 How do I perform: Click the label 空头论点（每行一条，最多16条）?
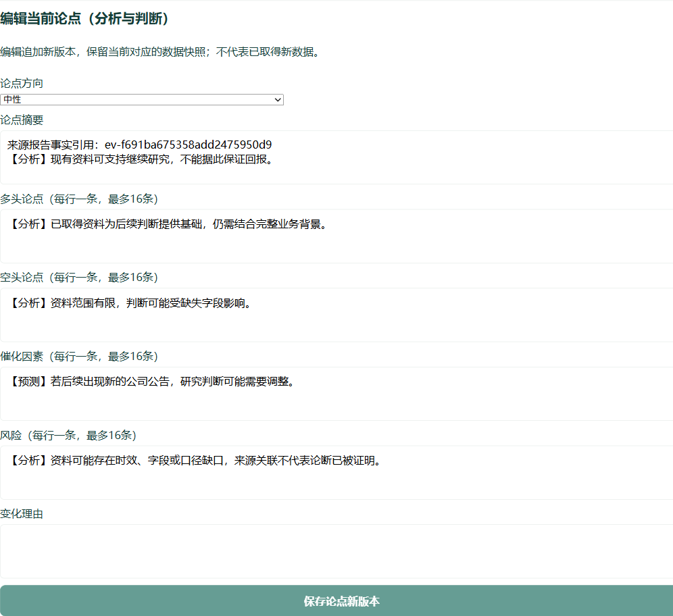(80, 278)
